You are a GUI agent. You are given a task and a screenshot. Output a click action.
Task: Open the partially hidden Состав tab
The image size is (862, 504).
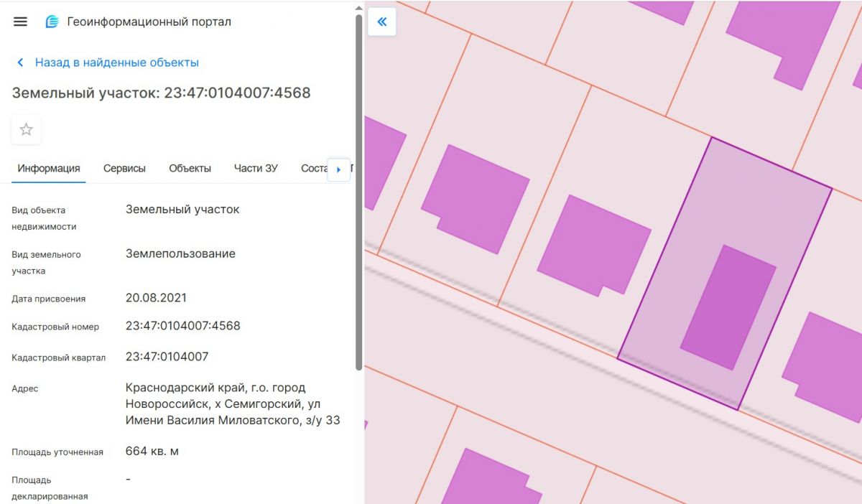tap(313, 169)
